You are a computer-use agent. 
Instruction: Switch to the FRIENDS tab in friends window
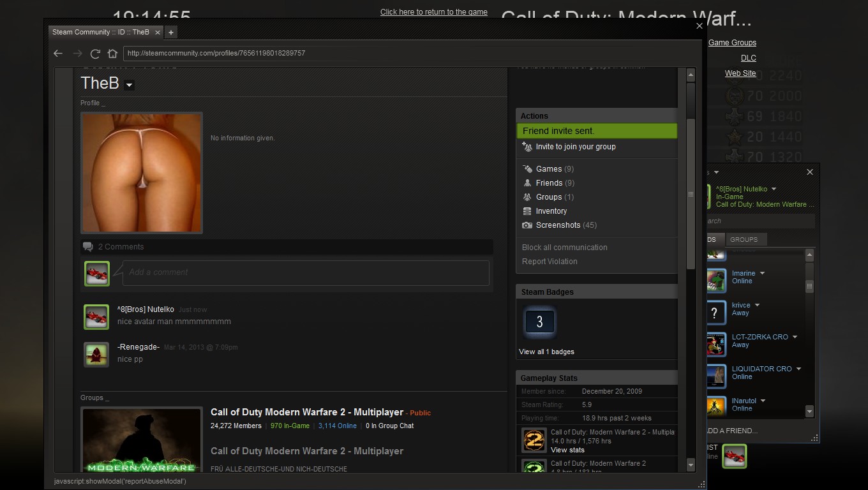point(715,240)
